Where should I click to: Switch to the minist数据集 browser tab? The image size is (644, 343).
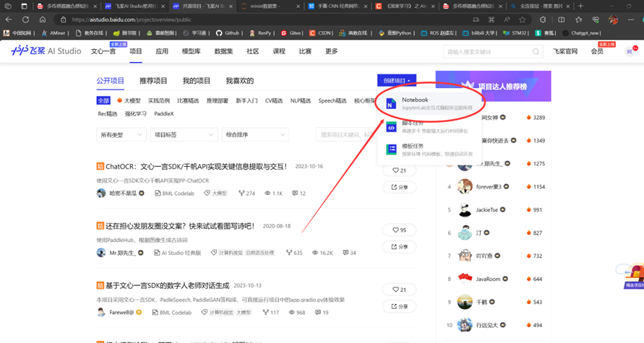coord(270,6)
